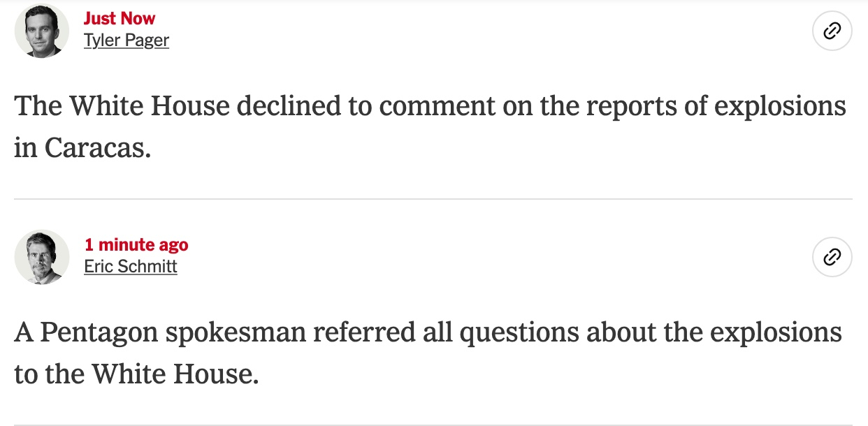Click Tyler Pager's profile photo
This screenshot has width=868, height=426.
click(41, 31)
